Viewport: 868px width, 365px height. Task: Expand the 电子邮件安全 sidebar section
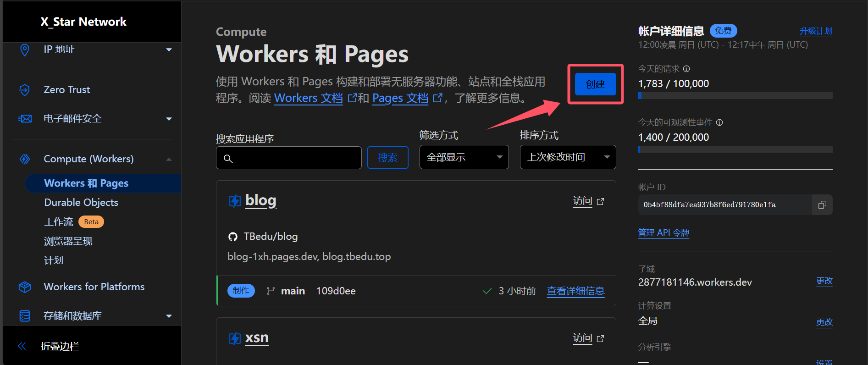169,119
